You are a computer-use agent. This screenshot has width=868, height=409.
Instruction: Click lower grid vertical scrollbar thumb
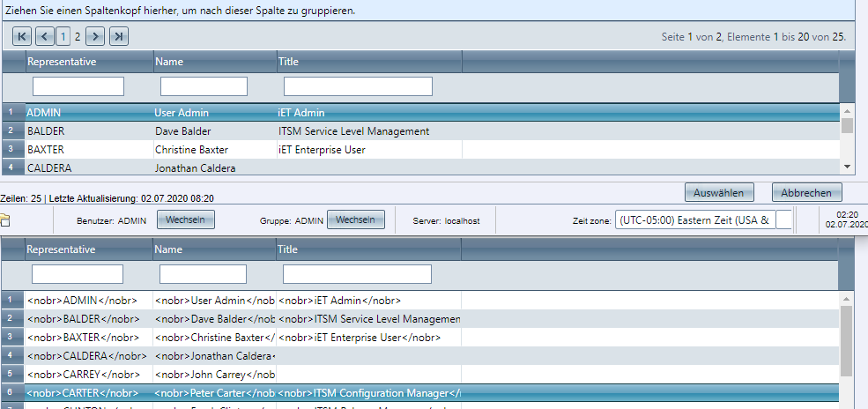pos(847,340)
